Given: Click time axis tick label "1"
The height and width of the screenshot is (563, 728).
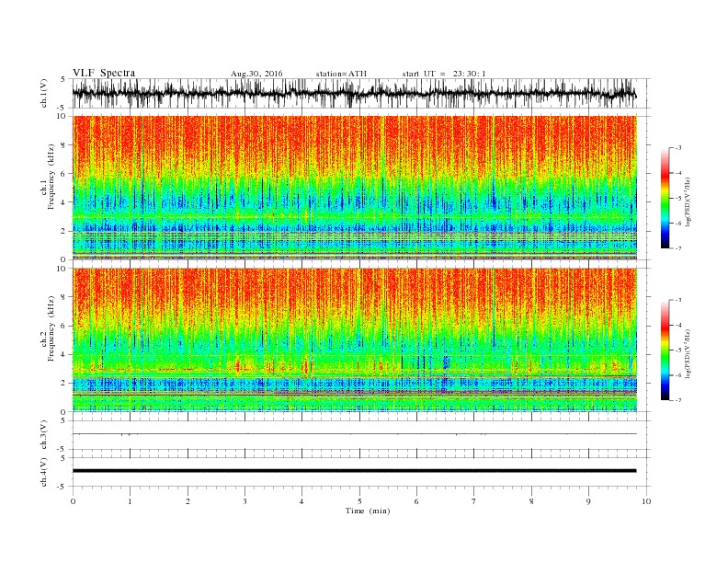Looking at the screenshot, I should click(130, 501).
